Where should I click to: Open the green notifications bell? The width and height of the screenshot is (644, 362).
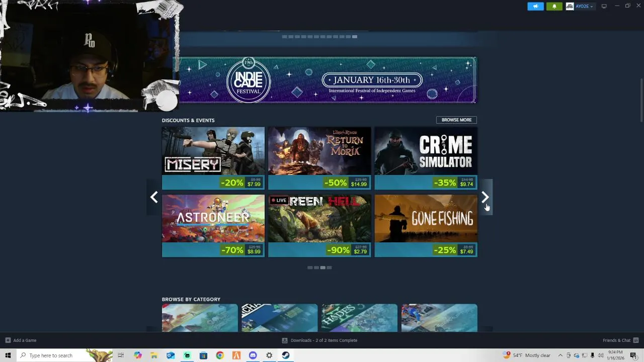554,6
